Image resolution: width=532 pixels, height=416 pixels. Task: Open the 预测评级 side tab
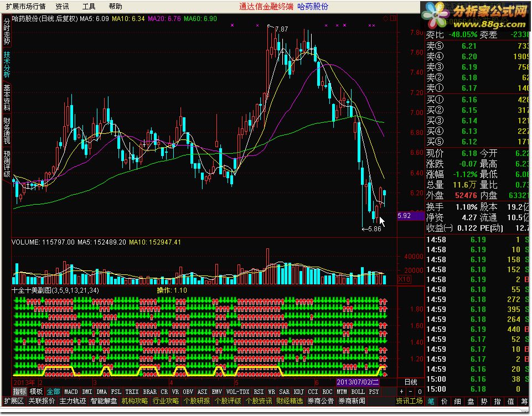coord(7,164)
